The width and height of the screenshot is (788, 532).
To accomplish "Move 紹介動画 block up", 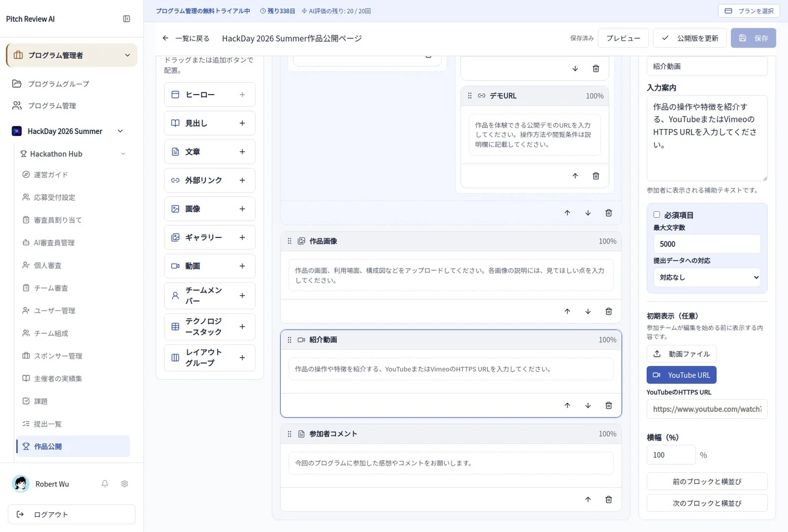I will pos(567,406).
